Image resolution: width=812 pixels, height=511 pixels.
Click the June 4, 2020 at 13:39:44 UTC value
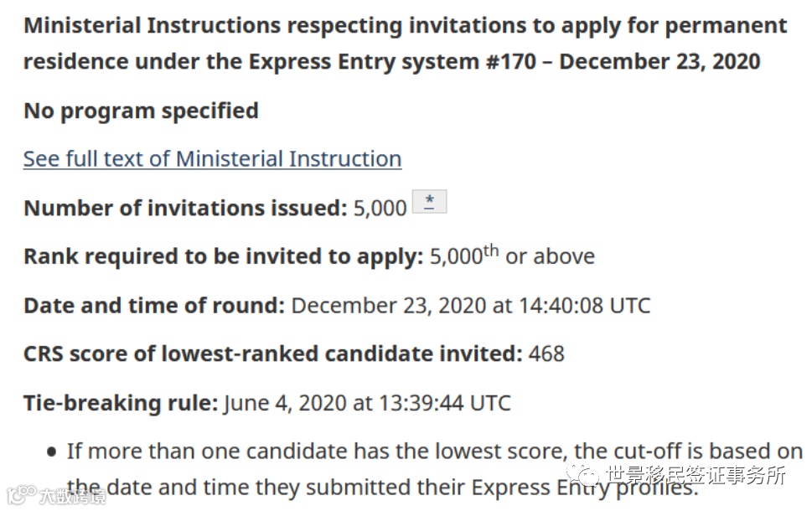367,403
